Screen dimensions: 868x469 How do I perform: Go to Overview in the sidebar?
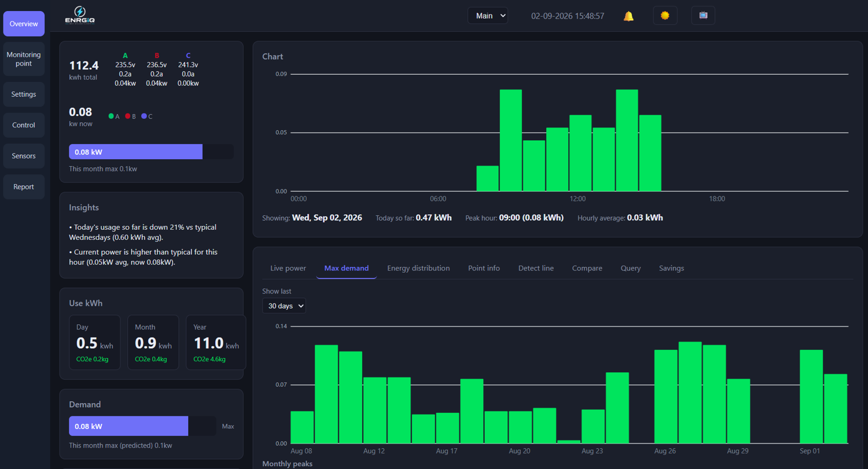[x=24, y=24]
